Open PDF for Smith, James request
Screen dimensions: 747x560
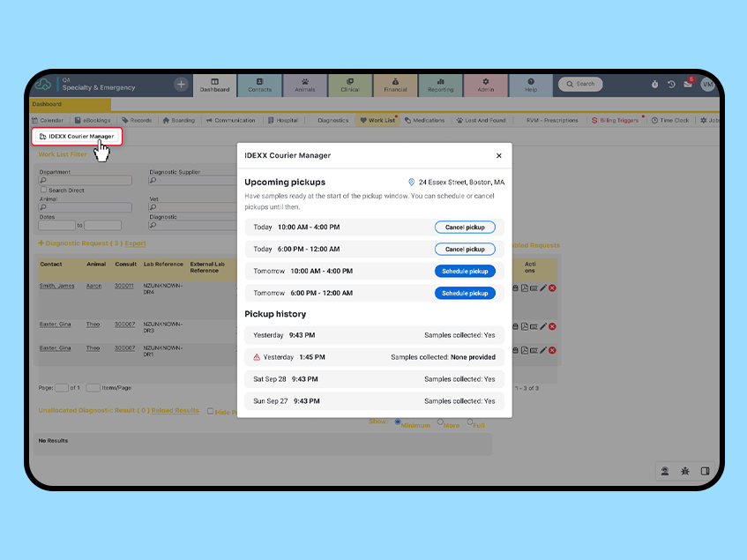tap(525, 288)
